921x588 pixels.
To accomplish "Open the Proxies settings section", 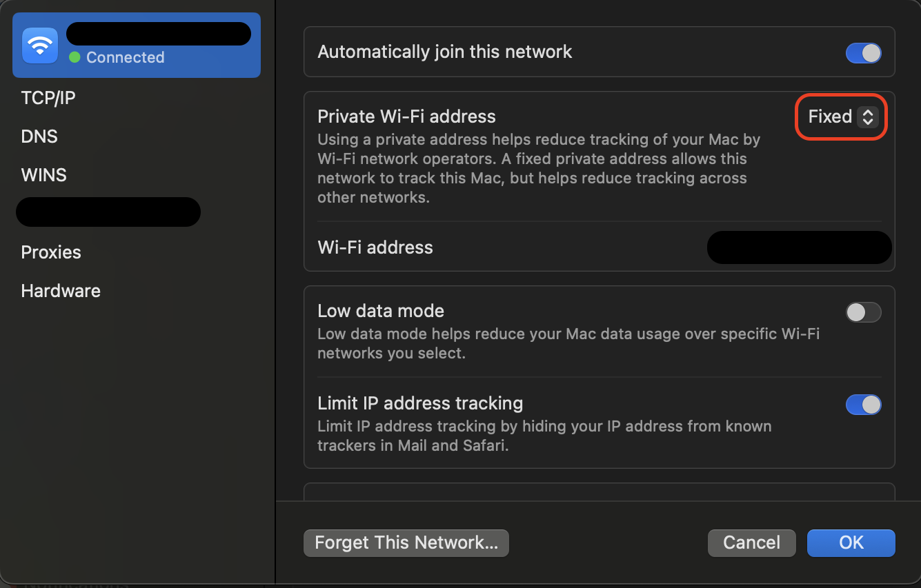I will (51, 252).
